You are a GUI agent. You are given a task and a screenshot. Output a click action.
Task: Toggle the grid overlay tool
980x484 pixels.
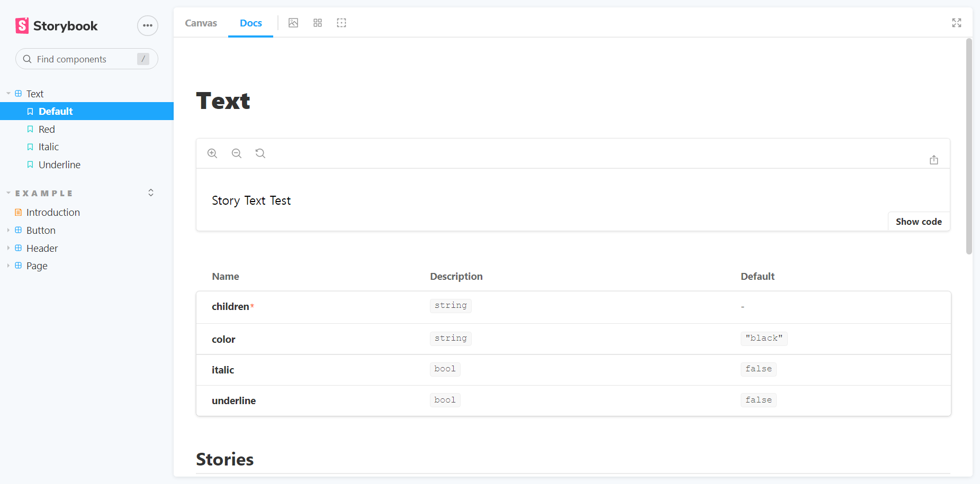click(318, 23)
